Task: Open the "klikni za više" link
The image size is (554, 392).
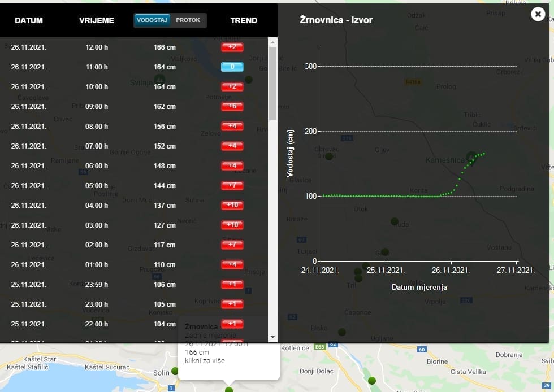Action: (205, 361)
